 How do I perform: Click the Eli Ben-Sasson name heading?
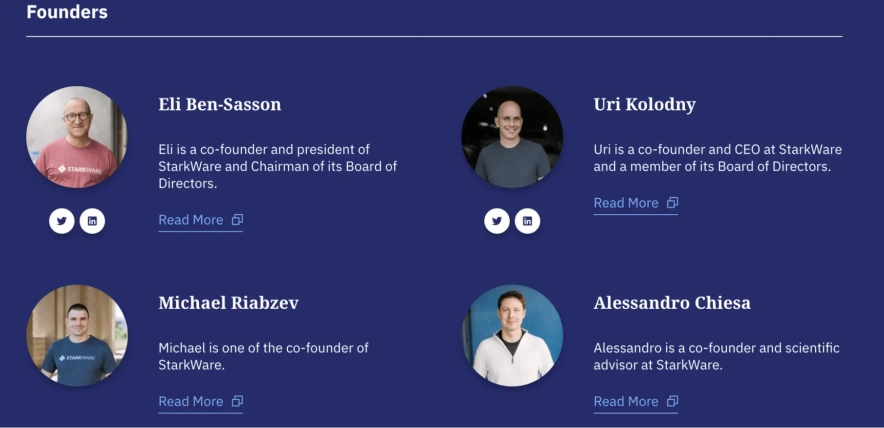[x=220, y=104]
